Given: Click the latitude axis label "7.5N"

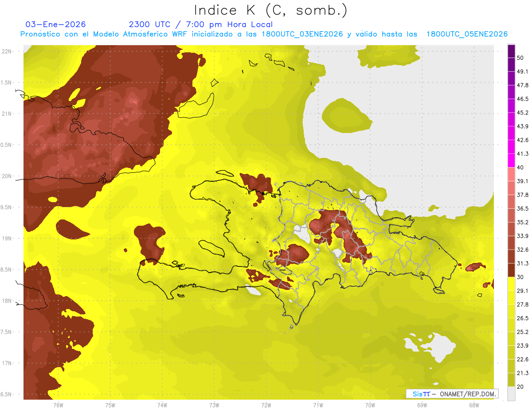Looking at the screenshot, I should click(6, 332).
